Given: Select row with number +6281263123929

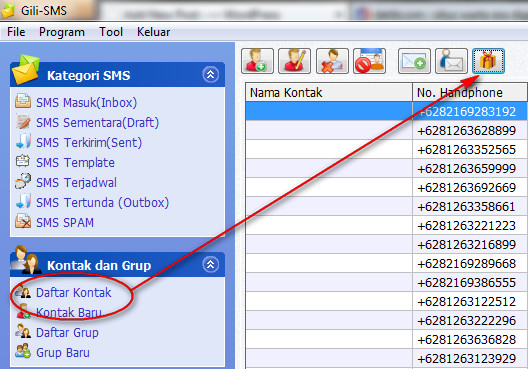Looking at the screenshot, I should point(387,359).
